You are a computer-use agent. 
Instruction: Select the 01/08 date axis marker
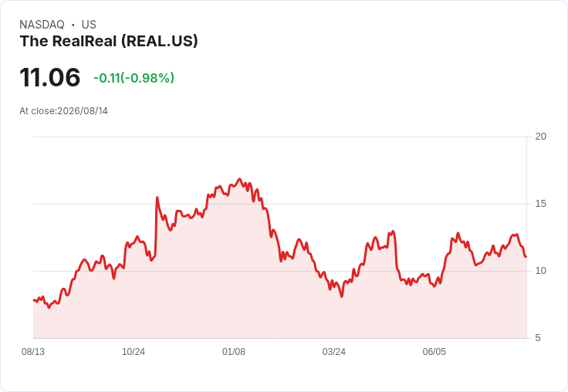pos(234,352)
